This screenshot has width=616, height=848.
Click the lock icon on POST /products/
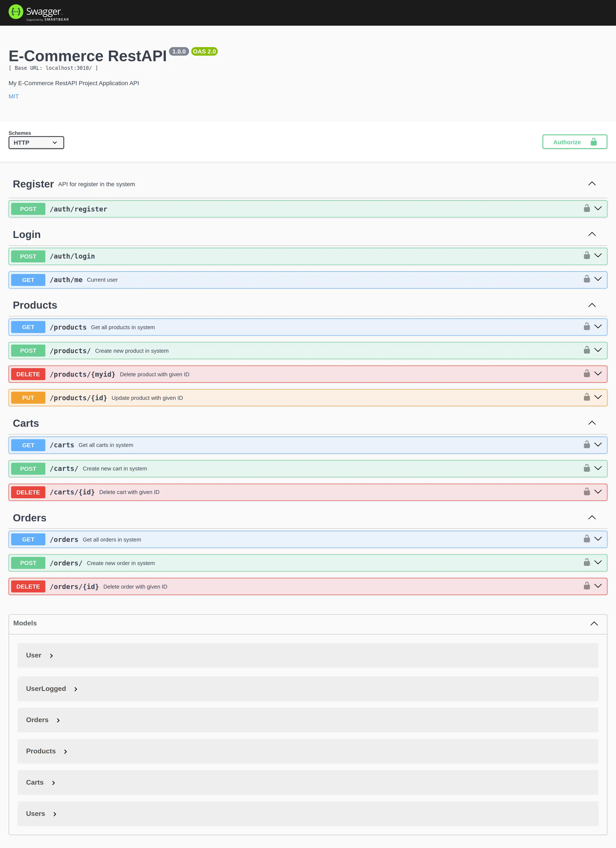(x=587, y=350)
